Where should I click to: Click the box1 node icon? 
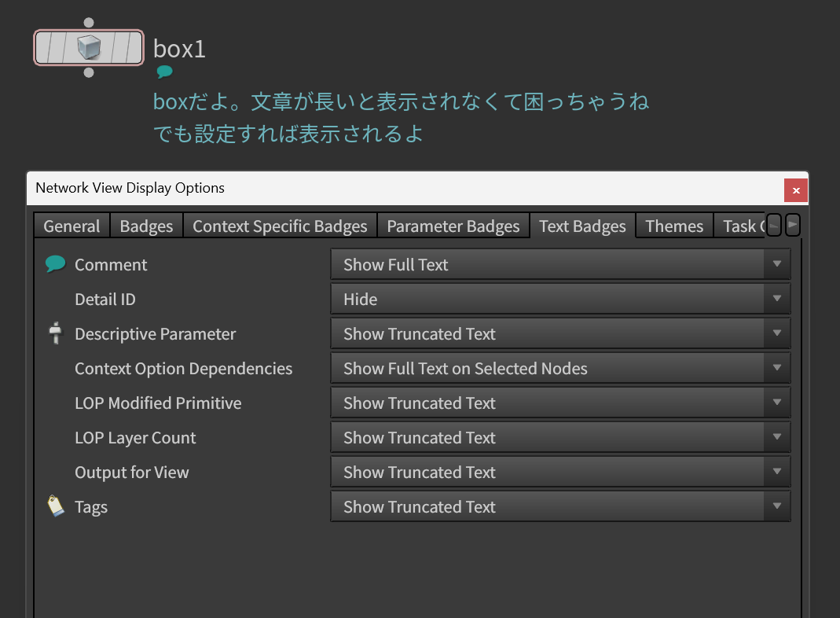click(89, 48)
